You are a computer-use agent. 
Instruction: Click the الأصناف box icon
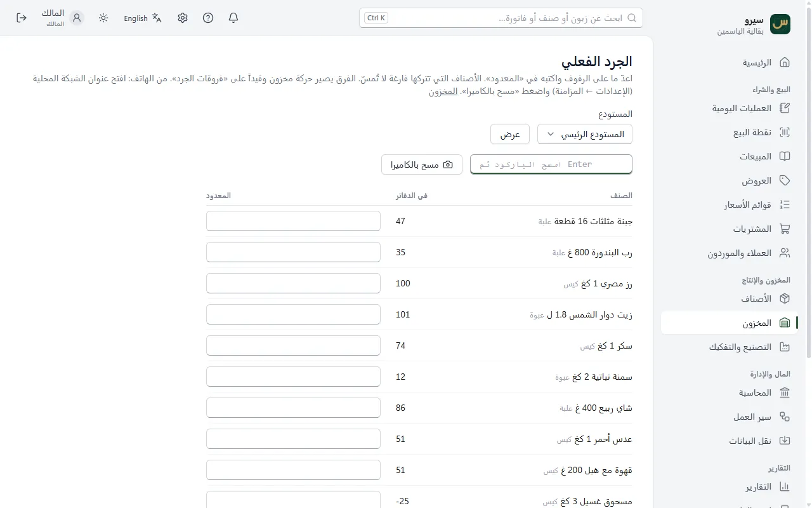pos(785,298)
